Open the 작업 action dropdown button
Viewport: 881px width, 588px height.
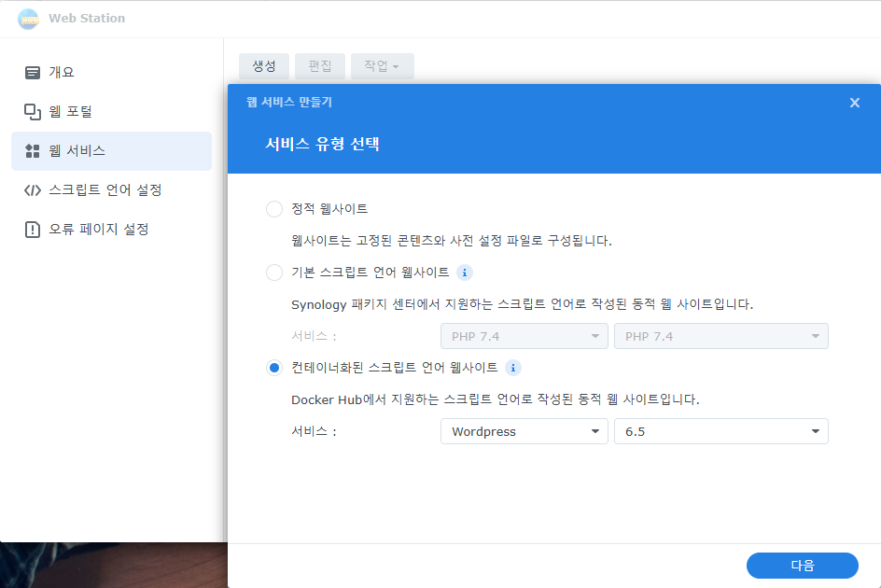click(382, 66)
